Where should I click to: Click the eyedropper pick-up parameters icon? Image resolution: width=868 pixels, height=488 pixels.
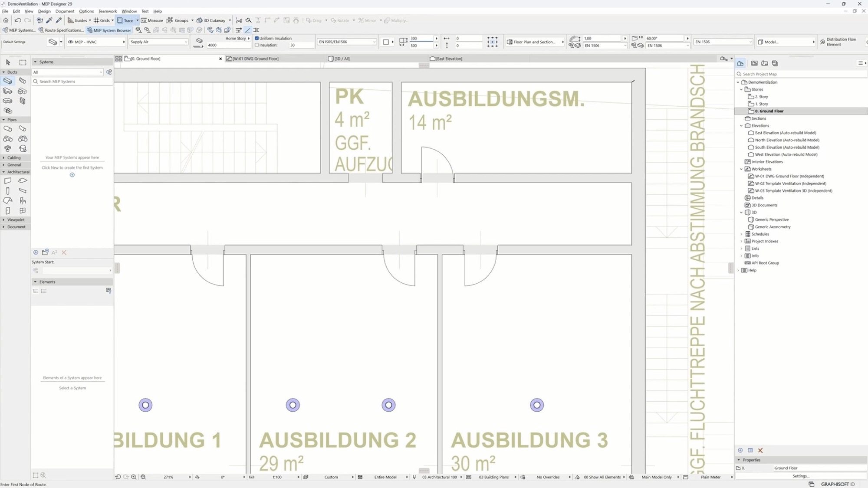(x=49, y=20)
